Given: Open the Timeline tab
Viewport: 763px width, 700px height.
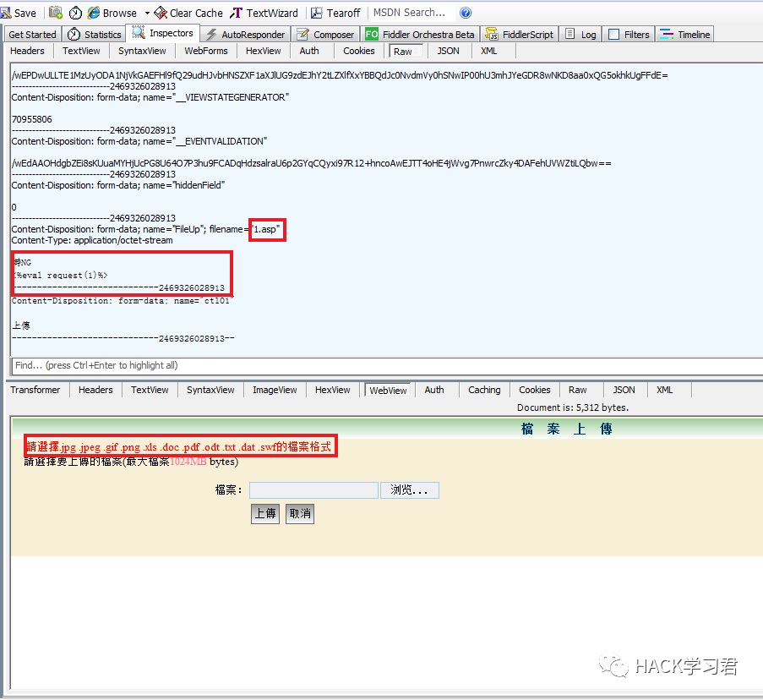Looking at the screenshot, I should 685,35.
